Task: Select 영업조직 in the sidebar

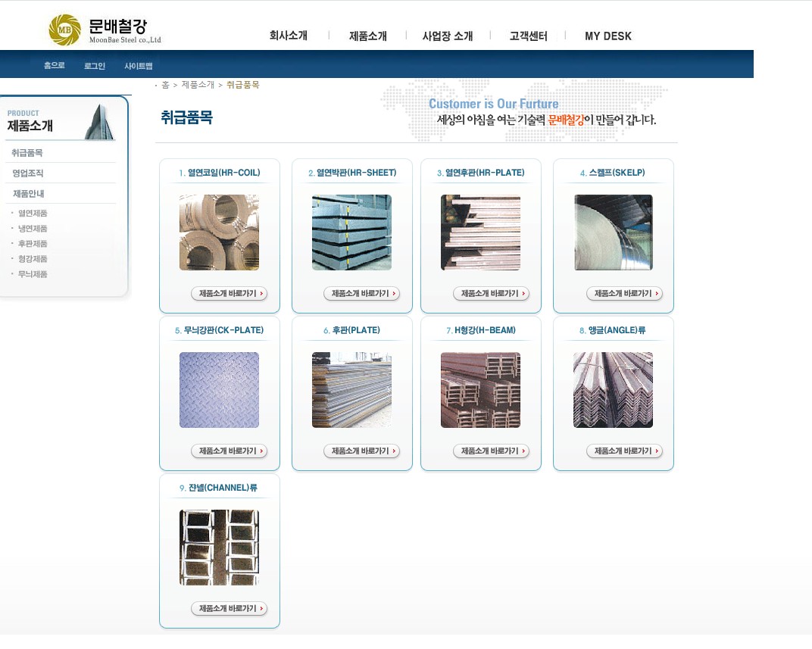Action: click(28, 173)
